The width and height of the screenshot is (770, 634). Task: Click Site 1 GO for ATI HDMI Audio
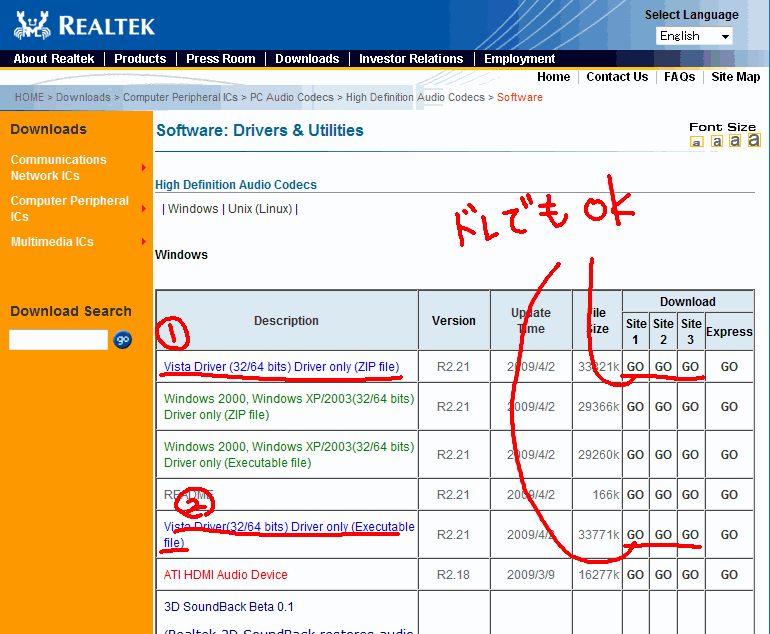[635, 575]
